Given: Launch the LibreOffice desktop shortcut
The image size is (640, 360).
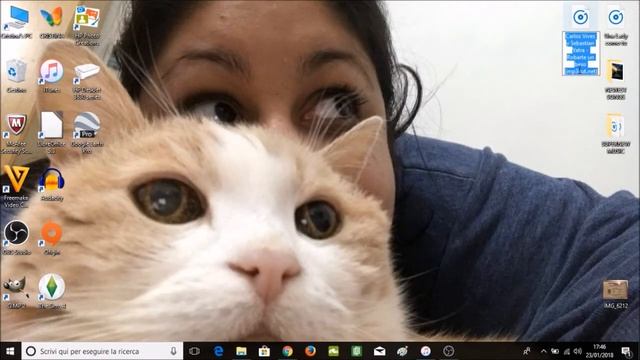Looking at the screenshot, I should (51, 132).
